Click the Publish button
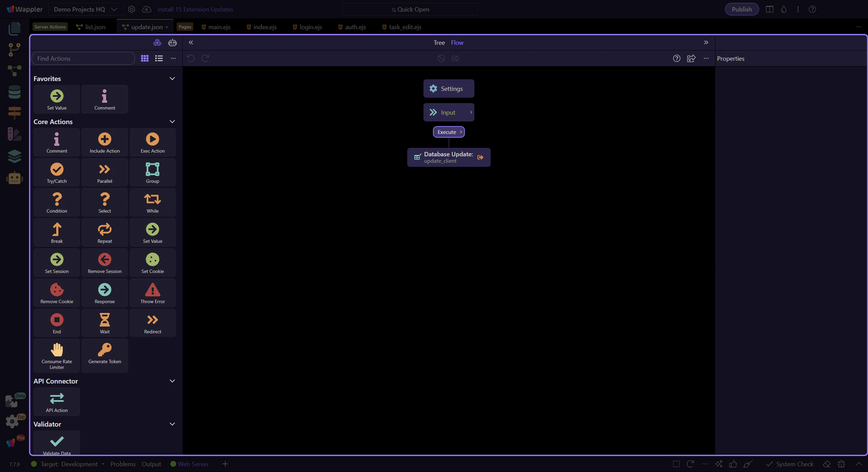The height and width of the screenshot is (472, 868). tap(741, 9)
